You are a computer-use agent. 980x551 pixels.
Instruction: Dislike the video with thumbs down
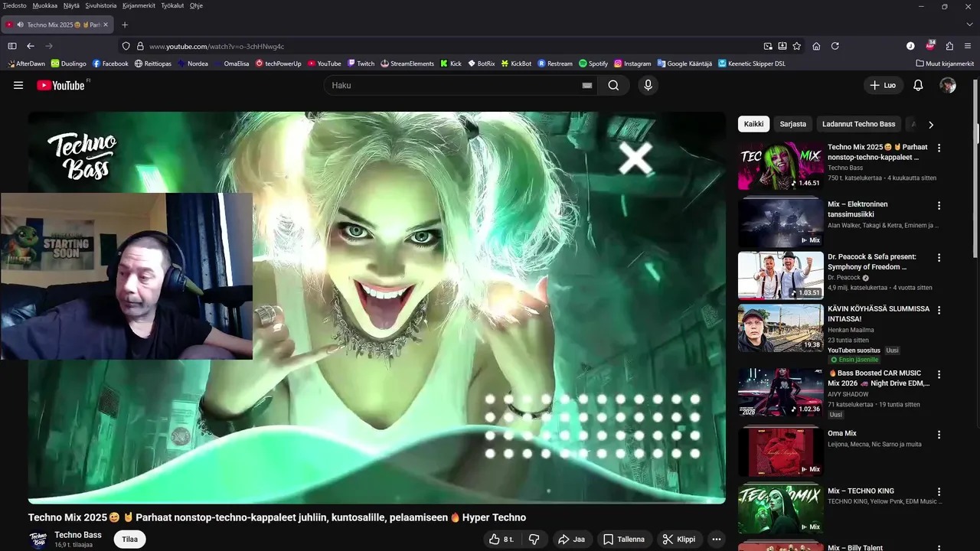[534, 540]
